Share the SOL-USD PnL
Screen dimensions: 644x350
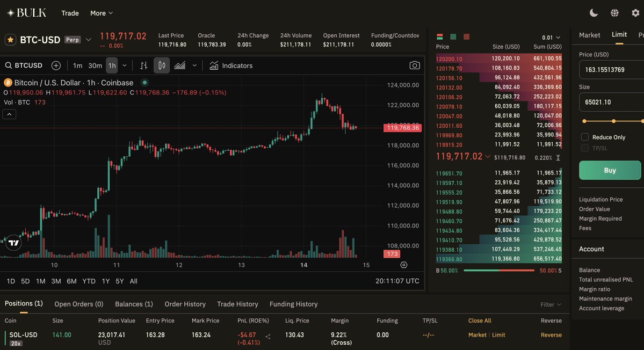[x=268, y=337]
